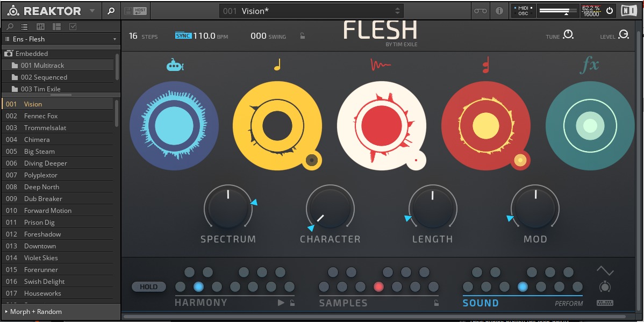
Task: Click the sidebar search magnifier icon
Action: [x=10, y=27]
